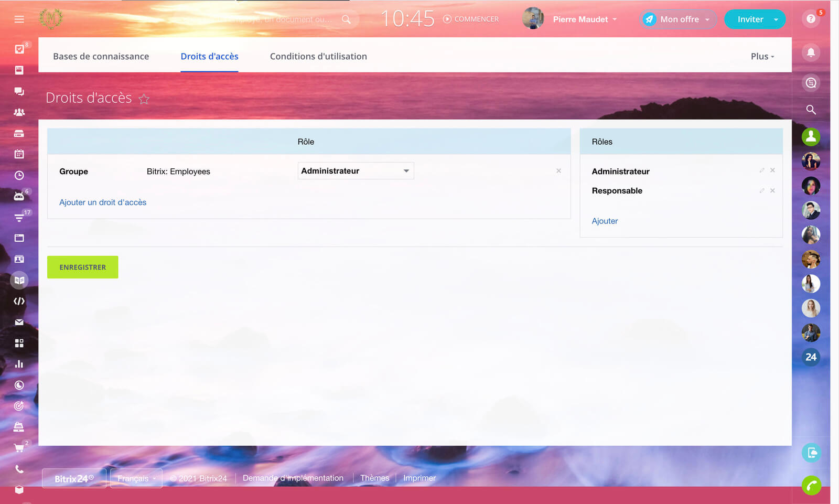
Task: Edit the Administrateur role pencil icon
Action: [x=761, y=170]
